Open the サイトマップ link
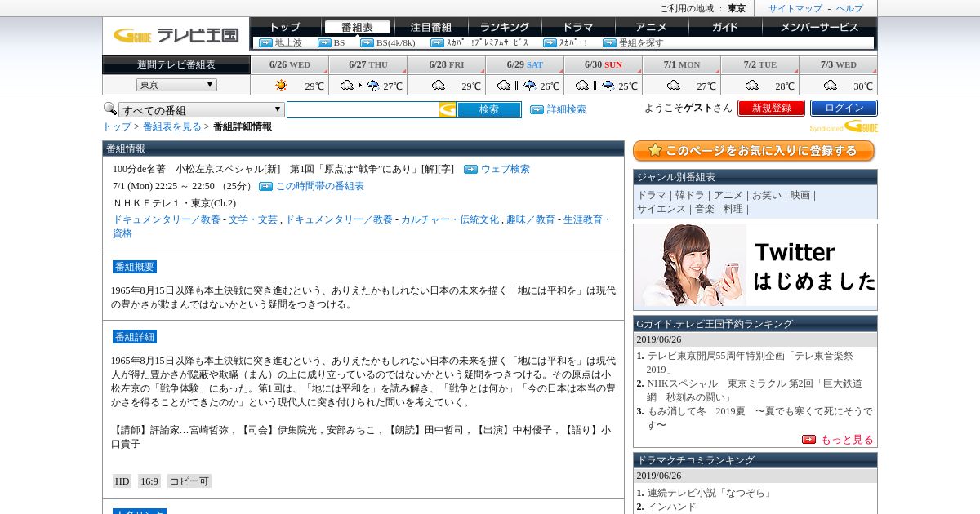The image size is (980, 514). coord(795,8)
